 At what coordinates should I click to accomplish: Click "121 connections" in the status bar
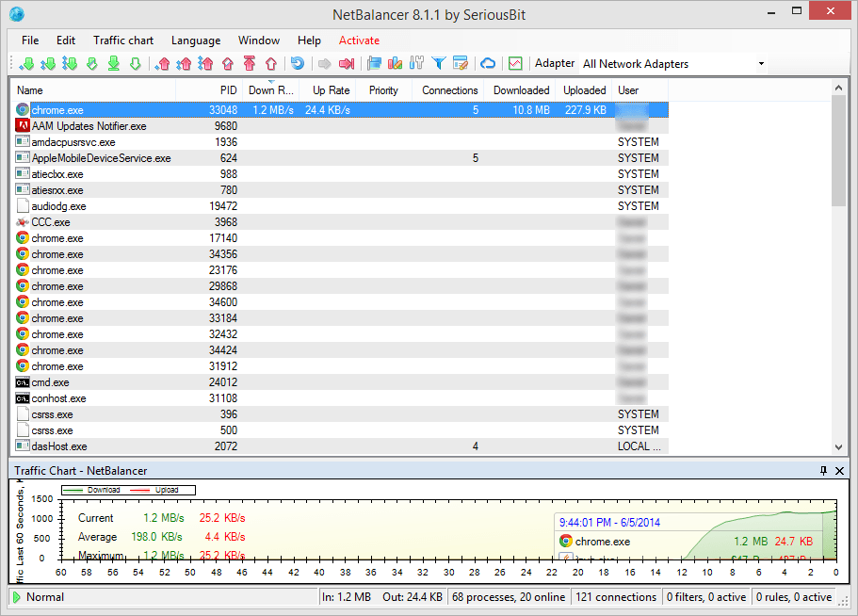click(616, 597)
